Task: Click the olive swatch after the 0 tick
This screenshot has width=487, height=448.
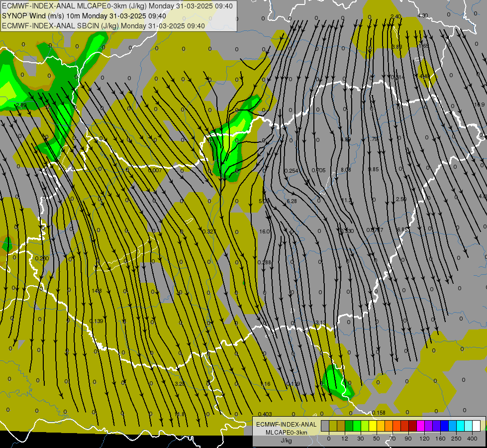Action: [333, 426]
